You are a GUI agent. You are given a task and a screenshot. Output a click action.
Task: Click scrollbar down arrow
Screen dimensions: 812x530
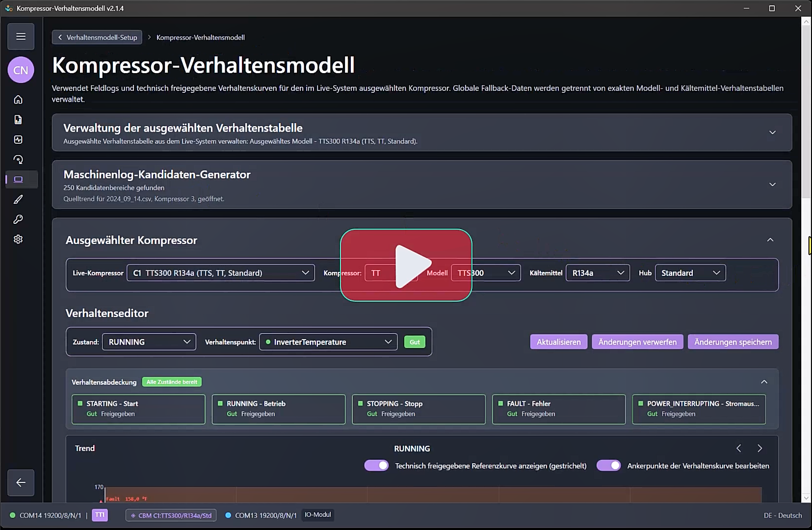806,498
